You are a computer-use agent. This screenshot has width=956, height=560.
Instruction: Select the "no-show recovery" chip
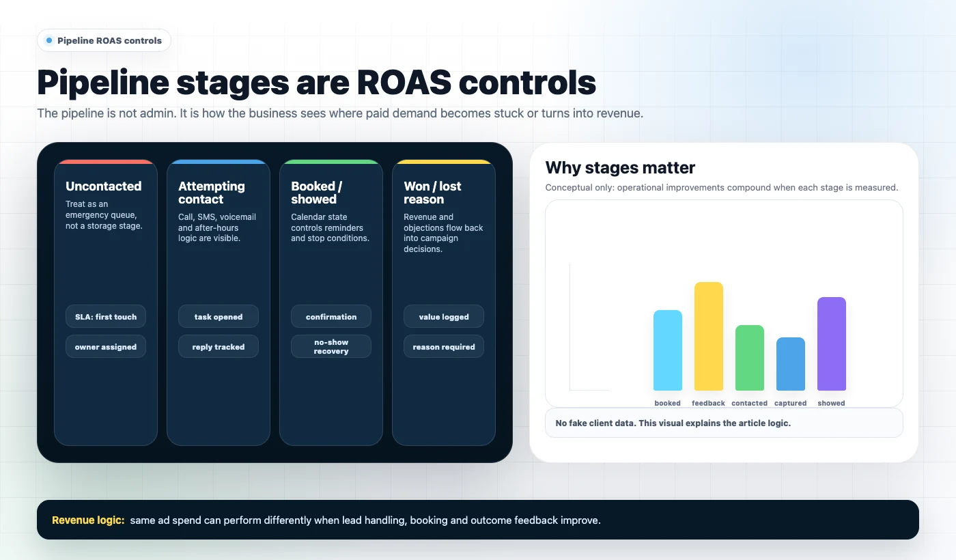[x=331, y=346]
